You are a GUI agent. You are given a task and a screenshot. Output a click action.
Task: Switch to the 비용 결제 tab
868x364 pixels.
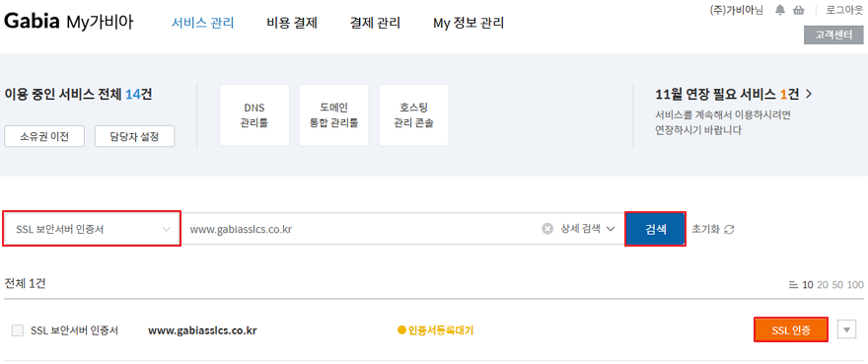tap(292, 23)
